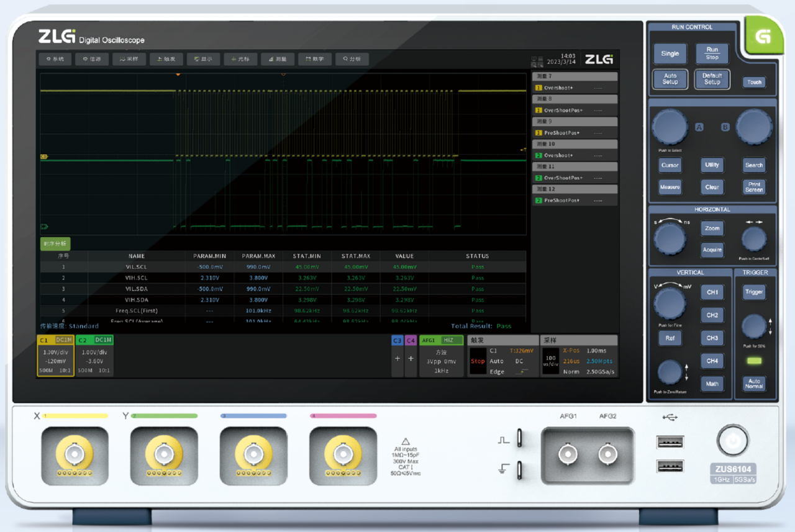Push the horizontal time scale knob

pos(670,237)
